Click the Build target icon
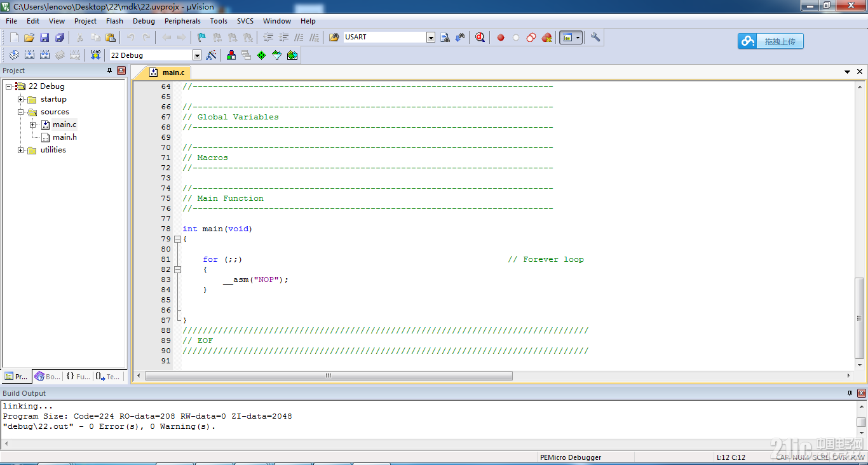868x465 pixels. tap(29, 55)
